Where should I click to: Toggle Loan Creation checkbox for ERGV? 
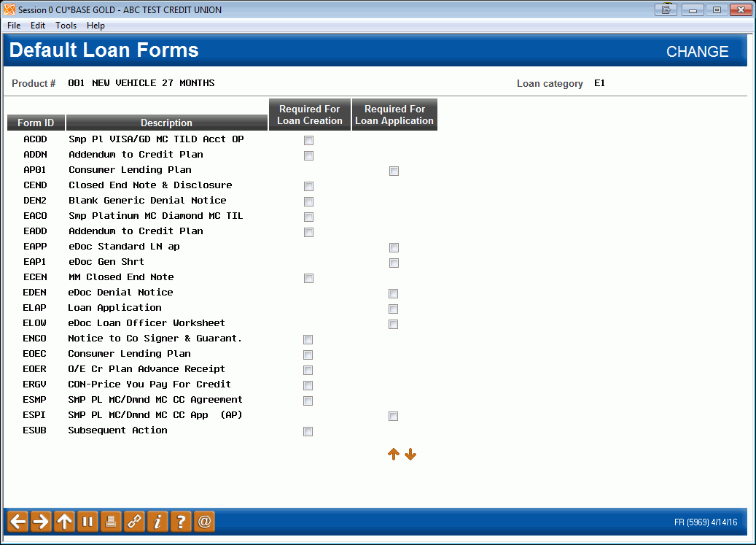308,386
